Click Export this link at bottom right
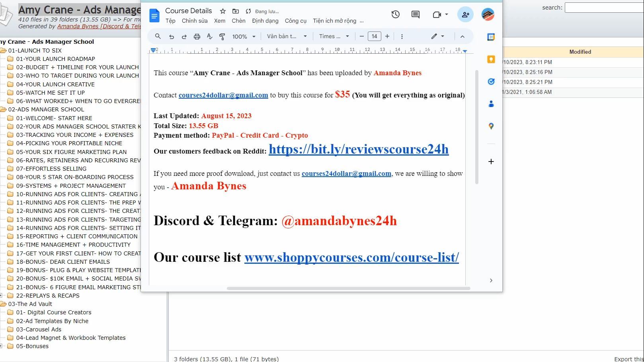The image size is (644, 362). click(x=629, y=359)
